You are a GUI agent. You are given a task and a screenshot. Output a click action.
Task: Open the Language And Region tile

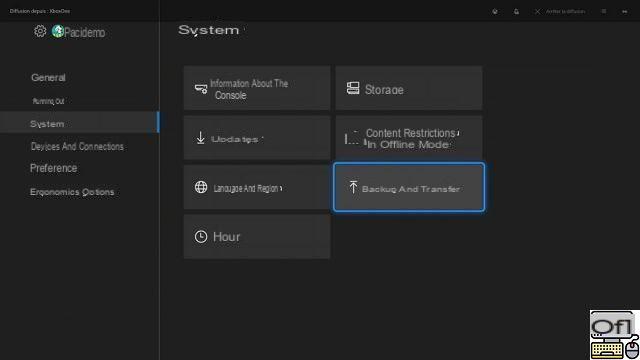point(257,187)
